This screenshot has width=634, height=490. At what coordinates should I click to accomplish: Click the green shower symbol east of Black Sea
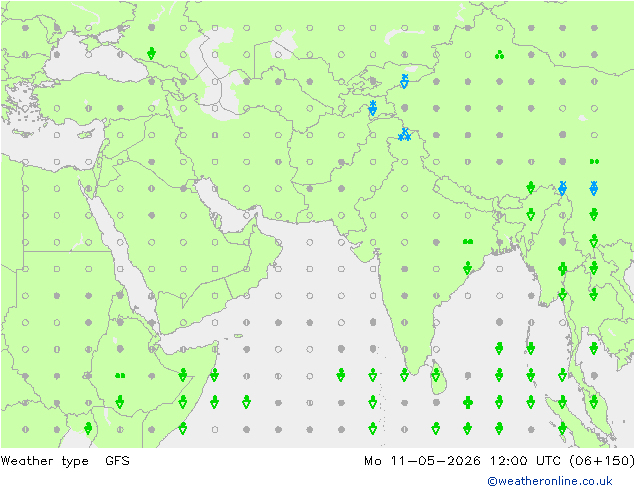click(x=151, y=53)
